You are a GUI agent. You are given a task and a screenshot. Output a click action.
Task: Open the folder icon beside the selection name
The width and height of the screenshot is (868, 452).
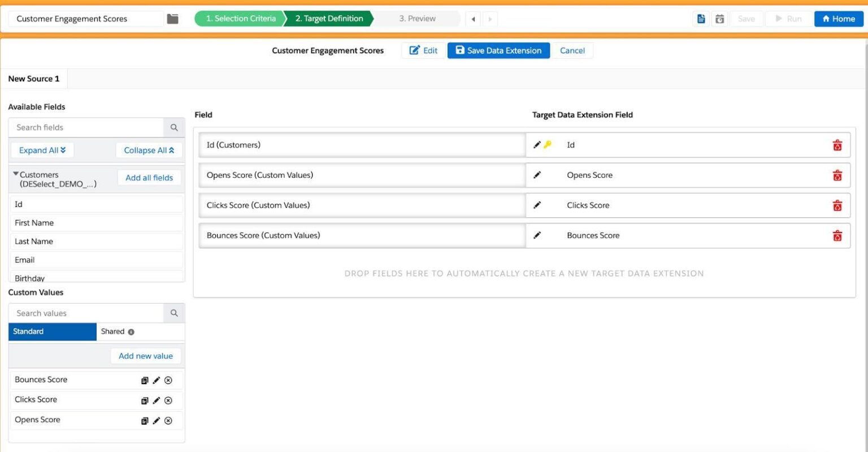[172, 18]
